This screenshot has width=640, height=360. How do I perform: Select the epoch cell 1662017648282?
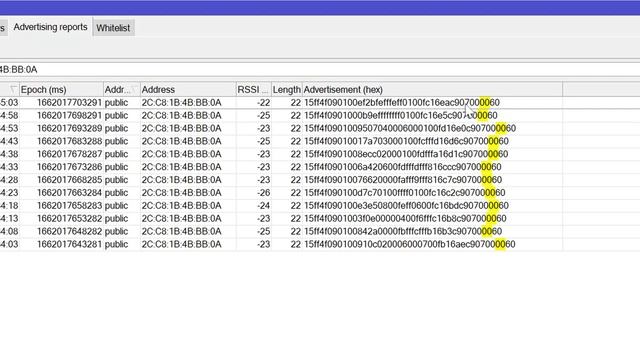click(69, 231)
